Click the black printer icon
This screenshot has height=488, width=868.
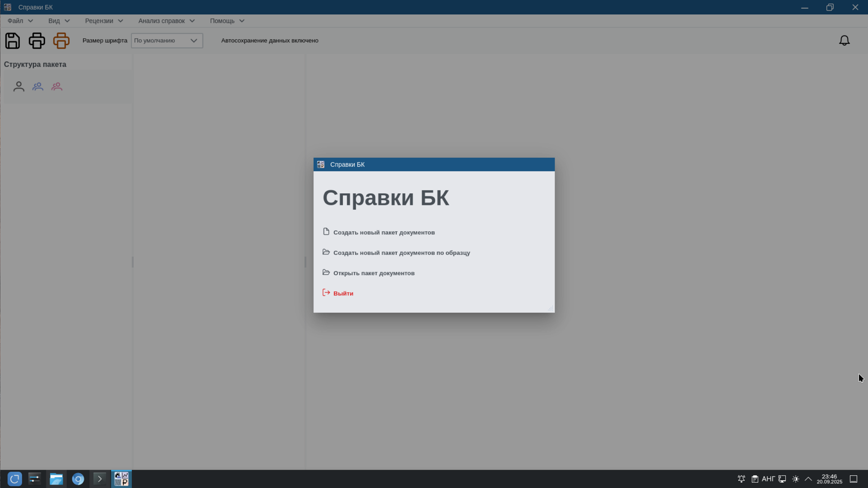click(37, 41)
